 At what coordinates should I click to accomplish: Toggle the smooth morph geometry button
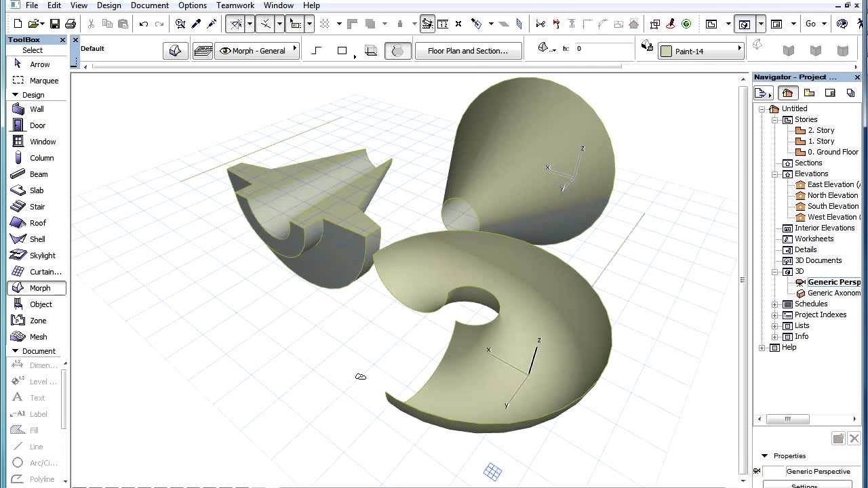pyautogui.click(x=398, y=51)
